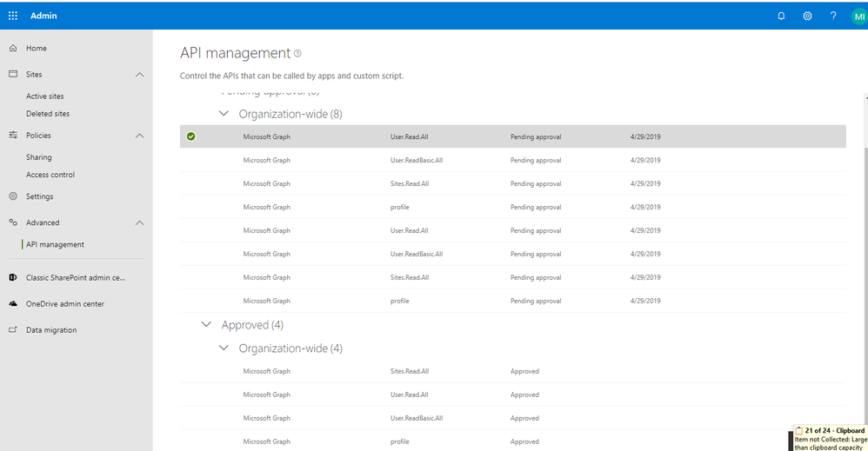Select the approved User.Read.All row
Viewport: 868px width, 451px height.
tap(512, 395)
